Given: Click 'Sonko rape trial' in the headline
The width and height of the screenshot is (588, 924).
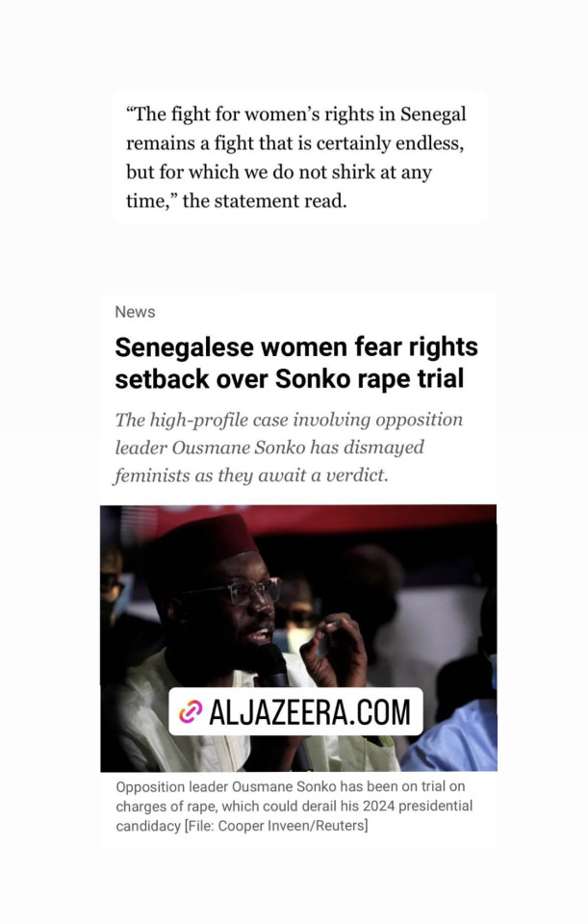Looking at the screenshot, I should pos(370,379).
